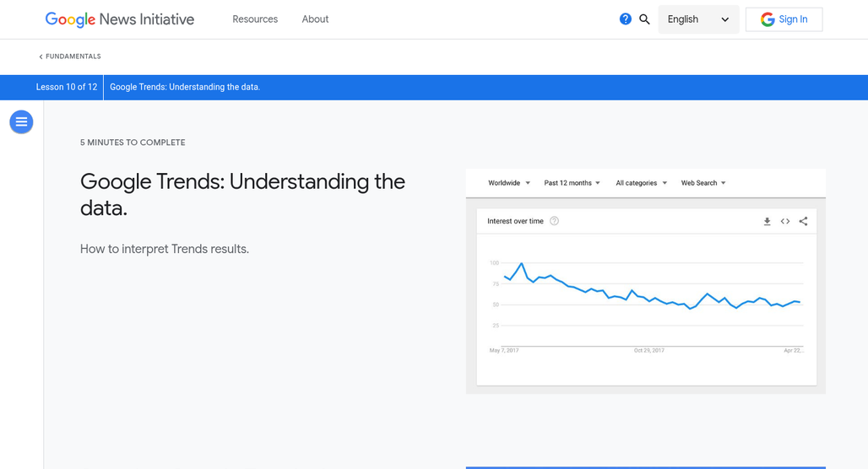Click the share icon on the chart
868x469 pixels.
pyautogui.click(x=803, y=222)
